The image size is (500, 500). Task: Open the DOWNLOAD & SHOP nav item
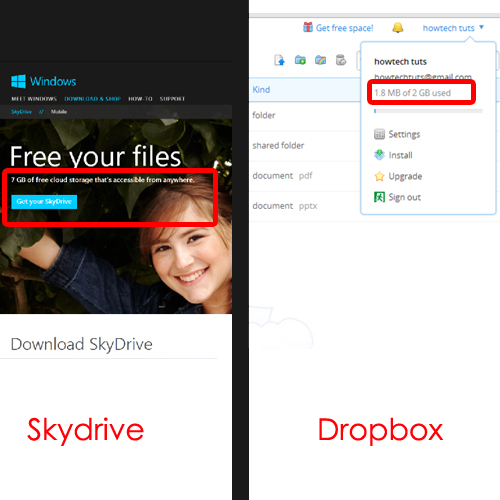[92, 99]
